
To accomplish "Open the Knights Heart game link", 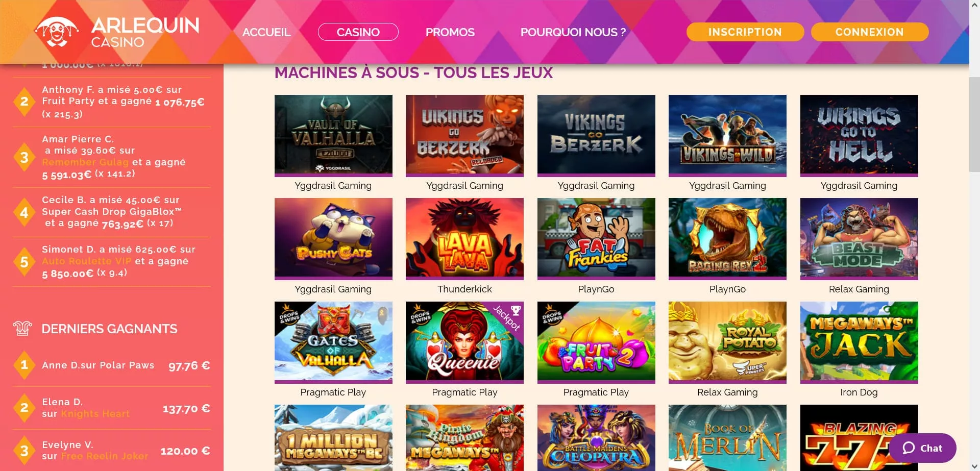I will pos(95,414).
